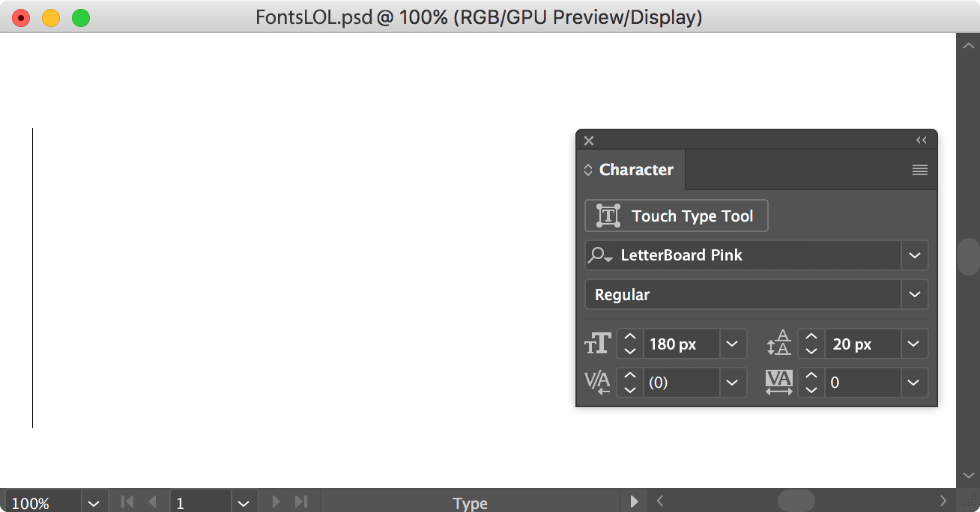
Task: Click the green zoom window button
Action: [x=81, y=17]
